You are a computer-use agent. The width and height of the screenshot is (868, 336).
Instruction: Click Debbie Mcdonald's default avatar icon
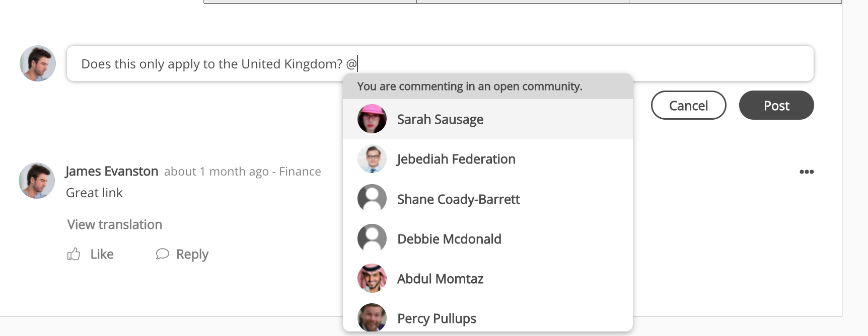pos(372,238)
